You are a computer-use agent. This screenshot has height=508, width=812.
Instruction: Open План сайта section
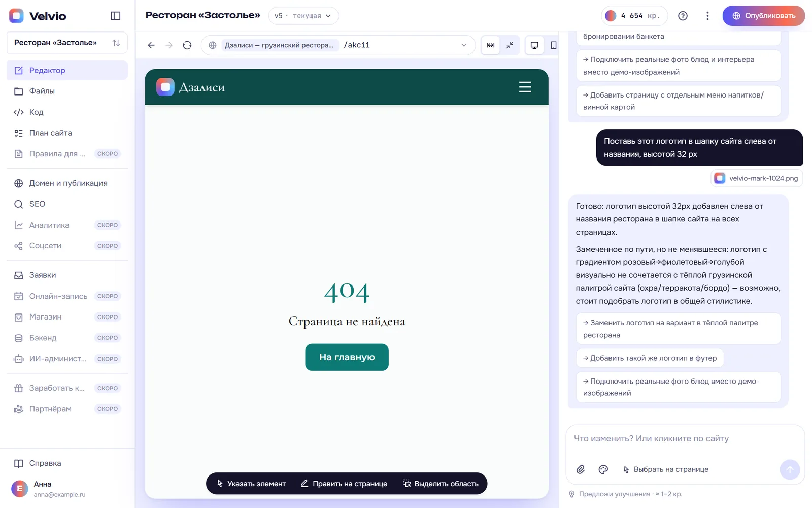tap(67, 133)
